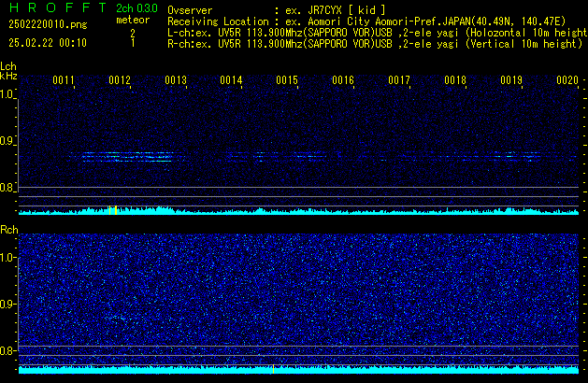588x383 pixels.
Task: Click time marker 0019
Action: (x=511, y=80)
